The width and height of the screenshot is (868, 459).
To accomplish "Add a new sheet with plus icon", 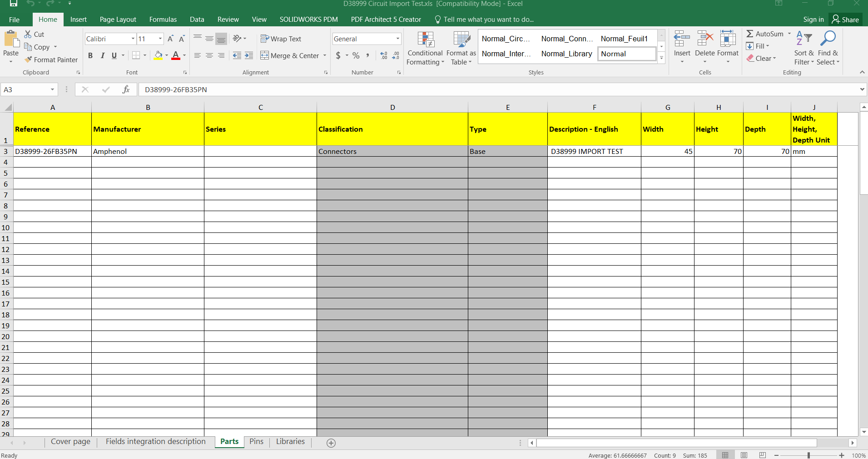I will [331, 443].
